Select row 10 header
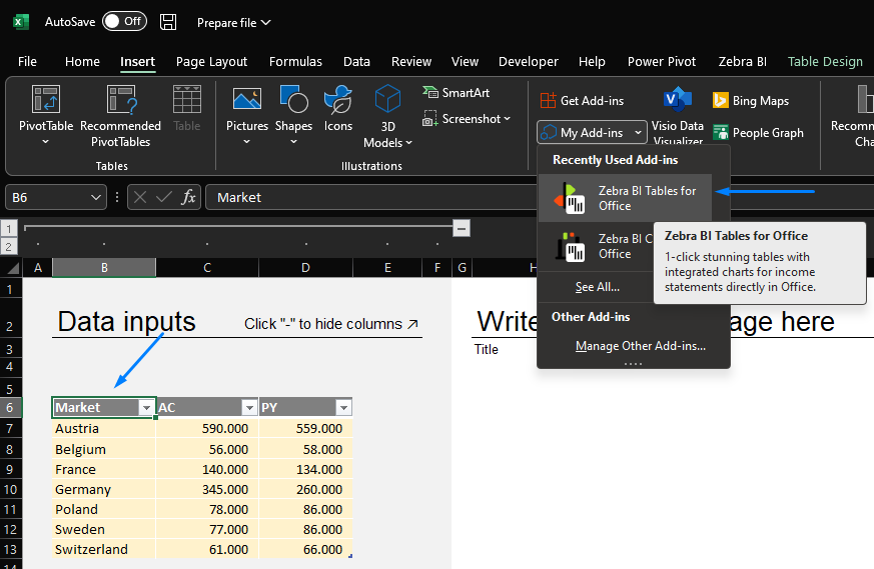This screenshot has height=569, width=874. point(10,490)
